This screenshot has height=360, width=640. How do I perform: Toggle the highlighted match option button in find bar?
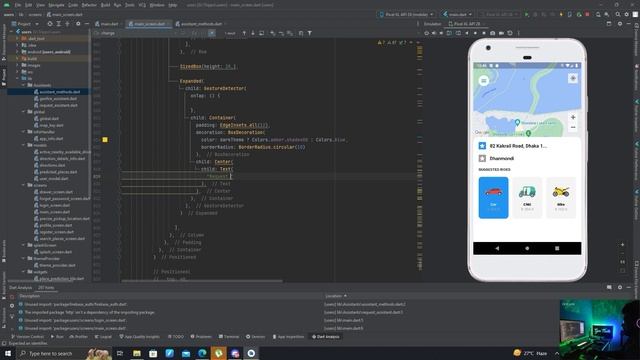[x=211, y=33]
